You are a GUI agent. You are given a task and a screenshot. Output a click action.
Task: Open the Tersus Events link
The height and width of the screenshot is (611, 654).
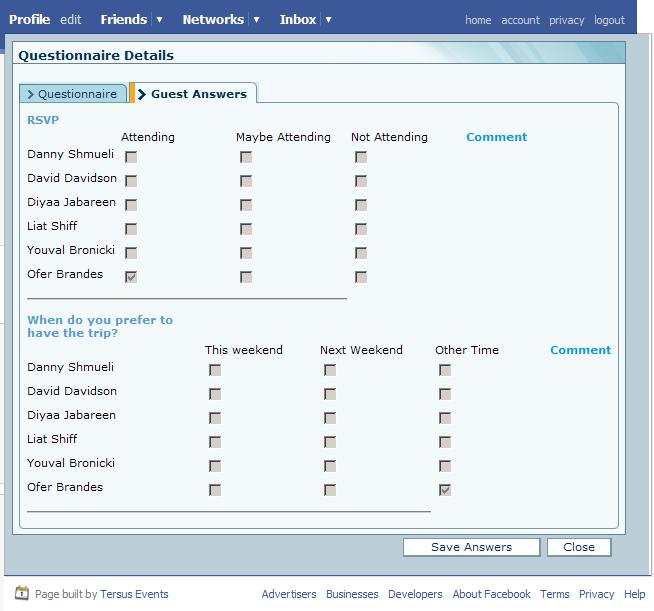pyautogui.click(x=135, y=594)
